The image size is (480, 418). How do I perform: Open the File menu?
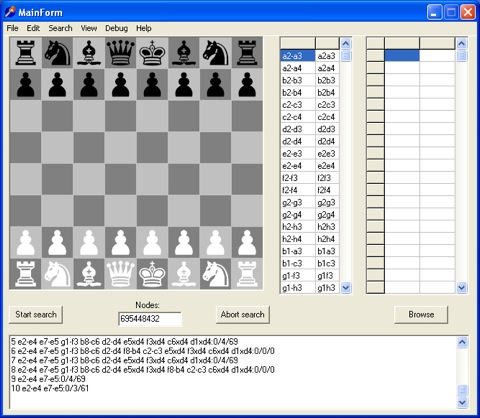pyautogui.click(x=12, y=28)
